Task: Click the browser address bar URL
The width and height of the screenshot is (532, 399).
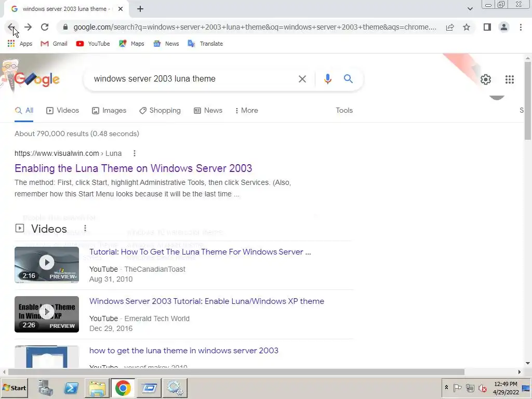Action: coord(255,27)
